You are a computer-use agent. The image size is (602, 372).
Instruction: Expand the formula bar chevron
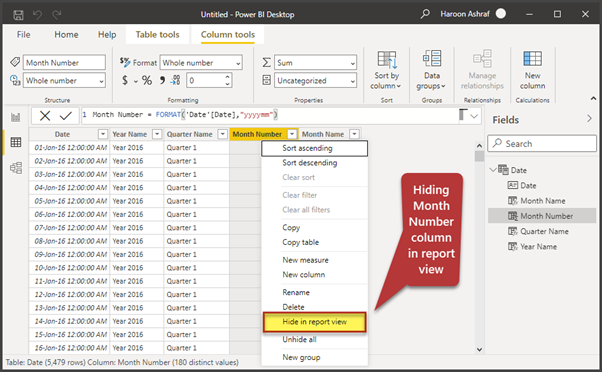click(x=474, y=116)
